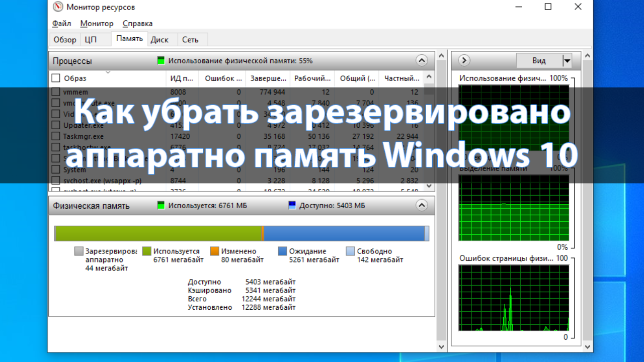Click the blue Ожидание legend swatch
This screenshot has width=644, height=362.
tap(283, 251)
